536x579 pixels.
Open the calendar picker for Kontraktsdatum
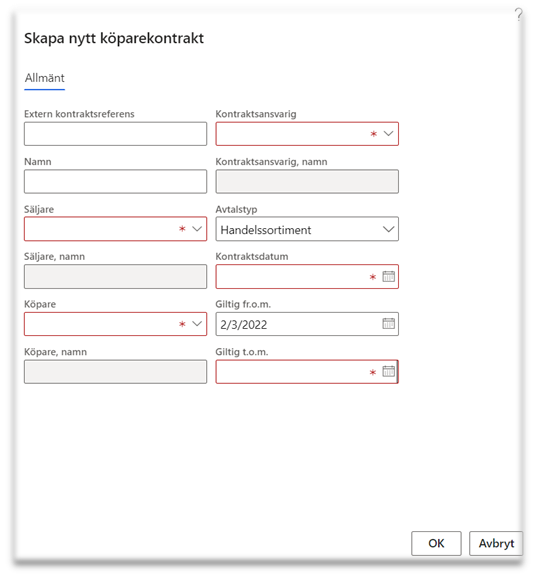tap(388, 276)
